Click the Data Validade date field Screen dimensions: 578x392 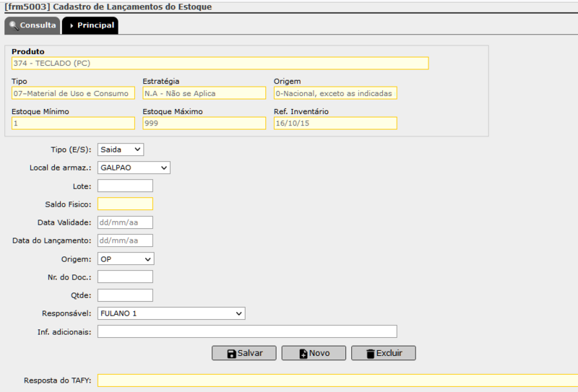pos(125,222)
